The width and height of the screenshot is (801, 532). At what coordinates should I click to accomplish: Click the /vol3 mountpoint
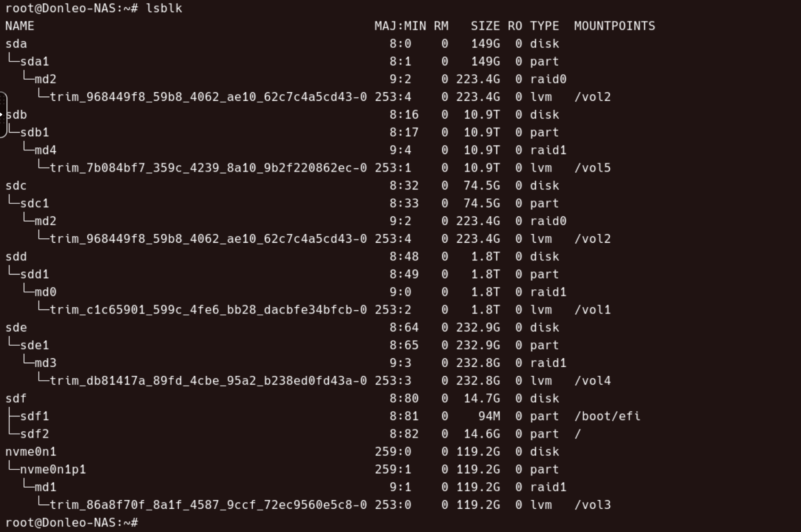(592, 505)
